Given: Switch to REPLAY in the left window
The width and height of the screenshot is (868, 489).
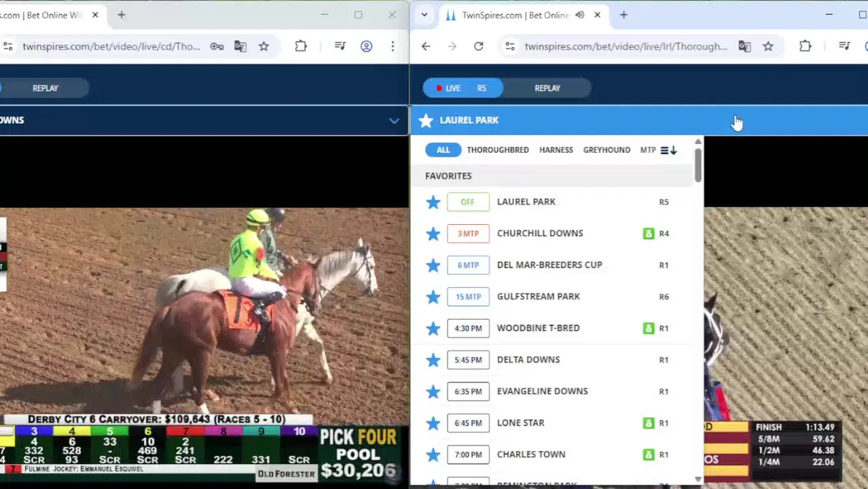Looking at the screenshot, I should pyautogui.click(x=46, y=88).
